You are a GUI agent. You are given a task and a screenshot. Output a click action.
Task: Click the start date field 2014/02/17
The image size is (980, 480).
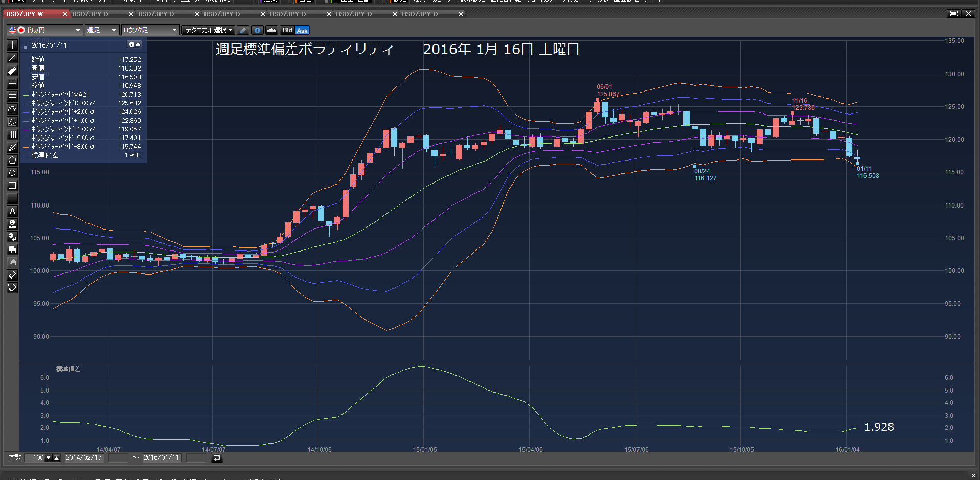tap(84, 458)
